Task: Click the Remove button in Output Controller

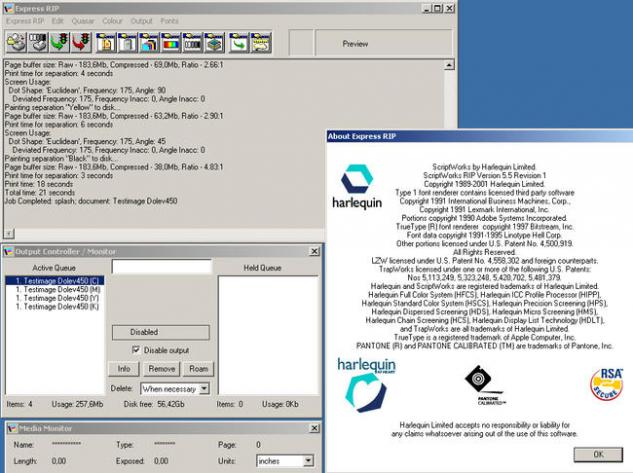Action: point(161,369)
